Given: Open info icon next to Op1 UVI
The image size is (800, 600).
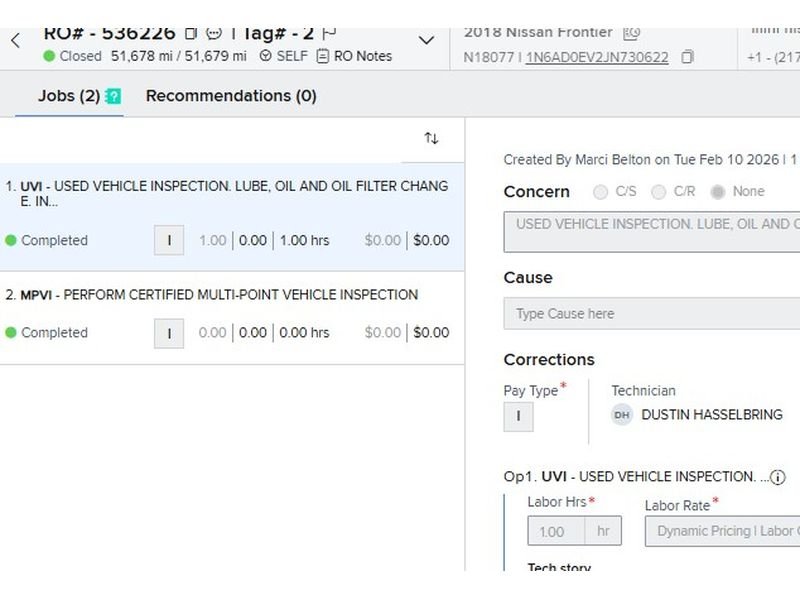Looking at the screenshot, I should 778,477.
